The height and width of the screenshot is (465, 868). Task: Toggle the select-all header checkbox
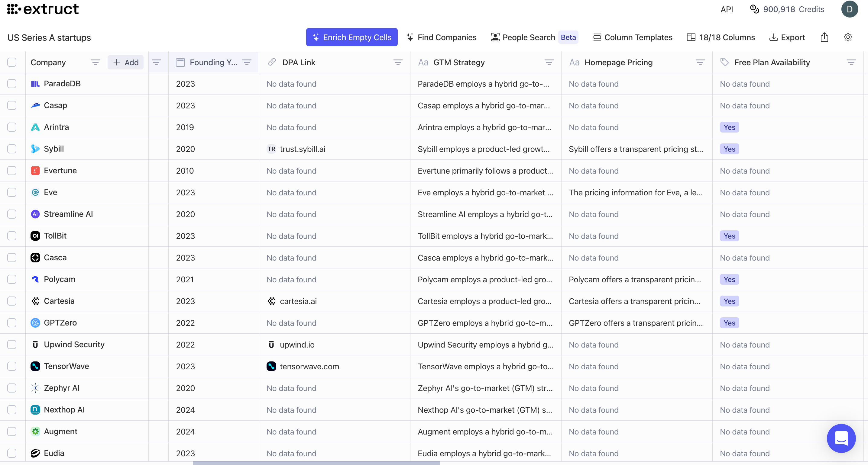click(12, 62)
